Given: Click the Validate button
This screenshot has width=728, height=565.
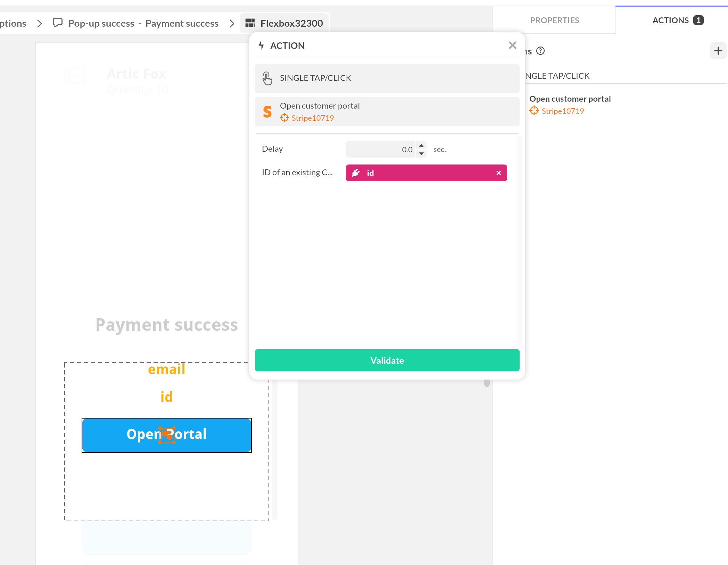Looking at the screenshot, I should 387,360.
